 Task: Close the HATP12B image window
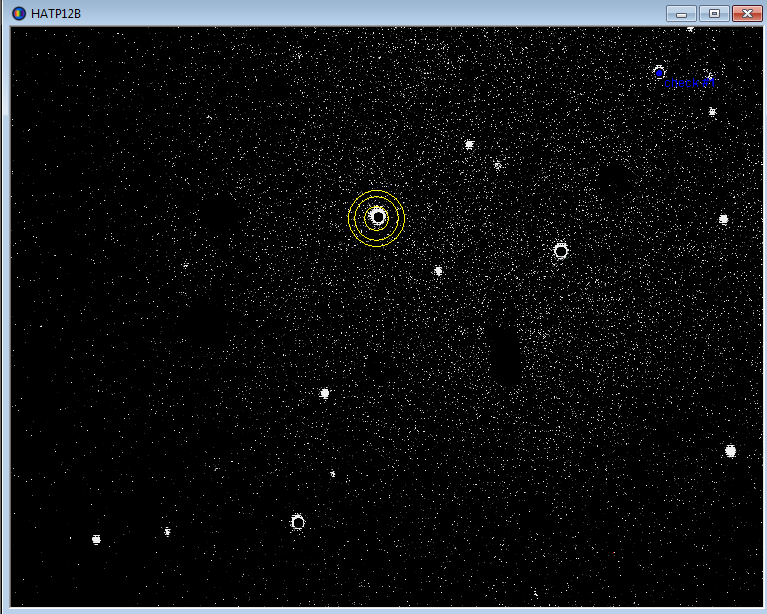point(746,13)
